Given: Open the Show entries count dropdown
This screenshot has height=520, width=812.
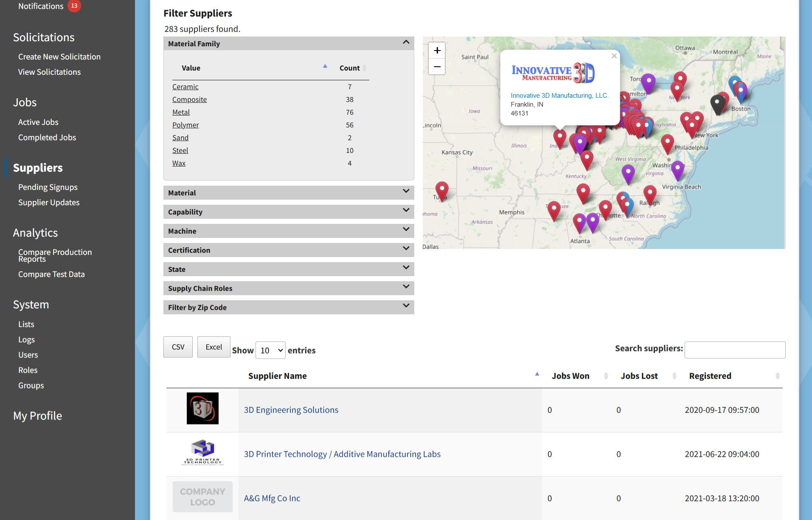Looking at the screenshot, I should (x=270, y=350).
